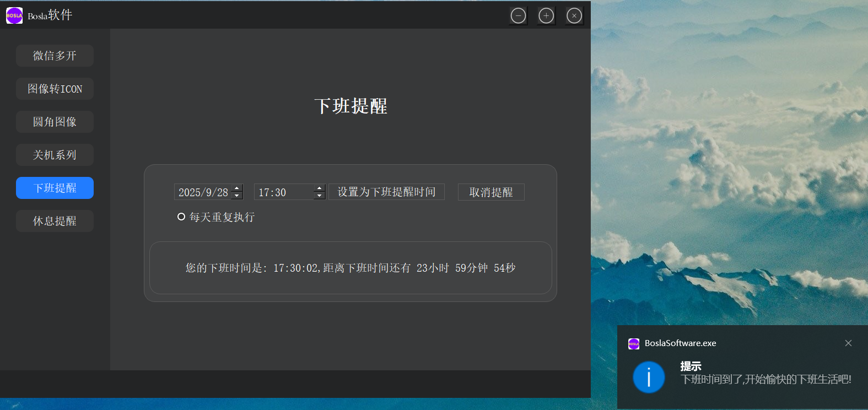Click the BoslaSoftware.exe notification app icon
The height and width of the screenshot is (410, 868).
(634, 344)
